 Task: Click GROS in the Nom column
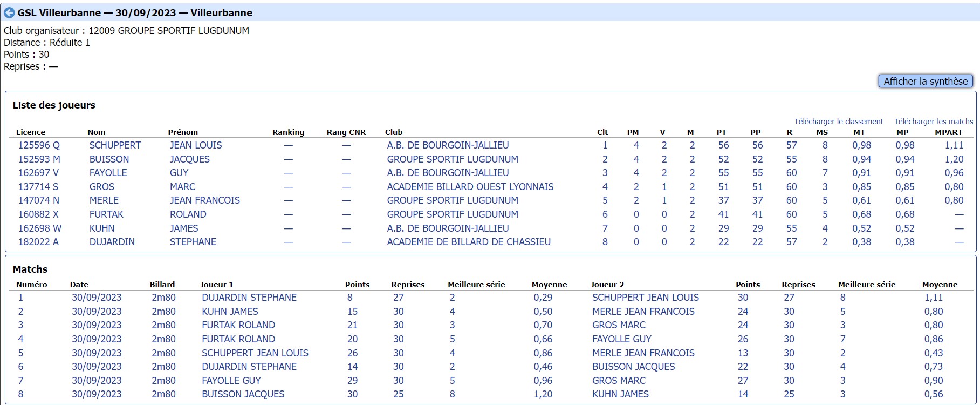point(102,187)
